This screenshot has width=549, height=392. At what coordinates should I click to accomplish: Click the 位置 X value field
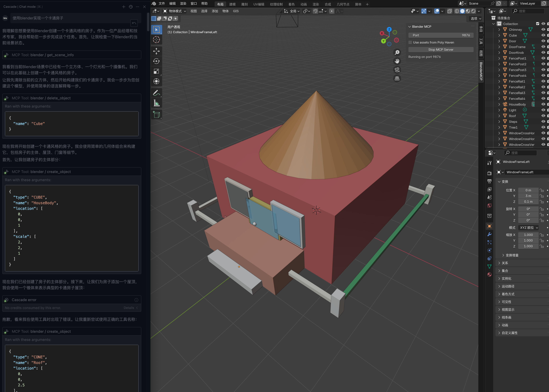(528, 190)
